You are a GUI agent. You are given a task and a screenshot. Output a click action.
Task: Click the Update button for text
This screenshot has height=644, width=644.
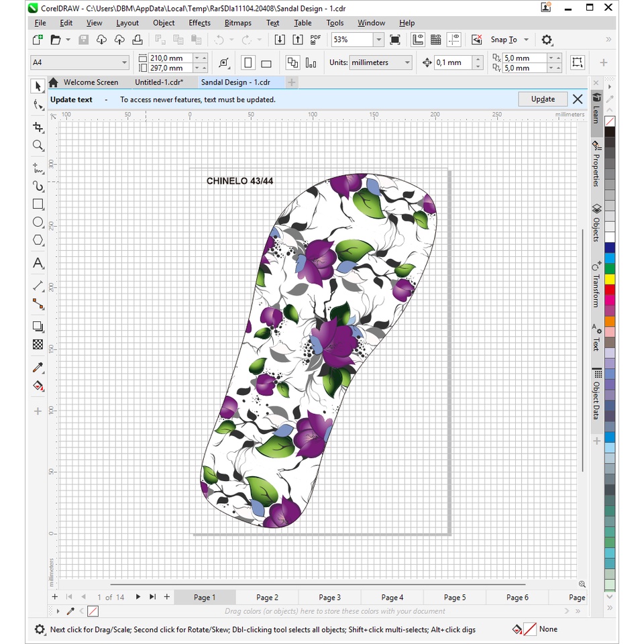[543, 99]
